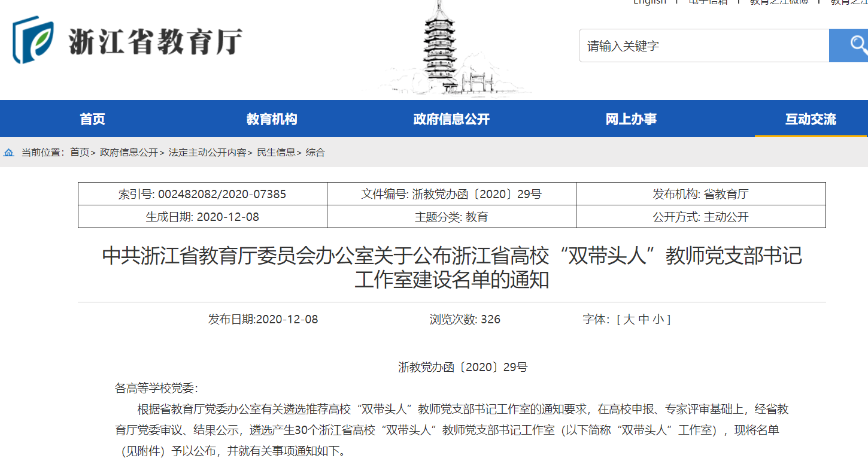The height and width of the screenshot is (461, 868).
Task: Set font size to small (小)
Action: point(658,320)
